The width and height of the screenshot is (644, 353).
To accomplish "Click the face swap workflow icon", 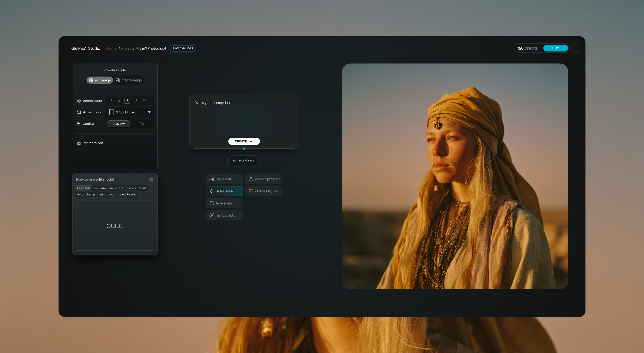I will [x=212, y=203].
